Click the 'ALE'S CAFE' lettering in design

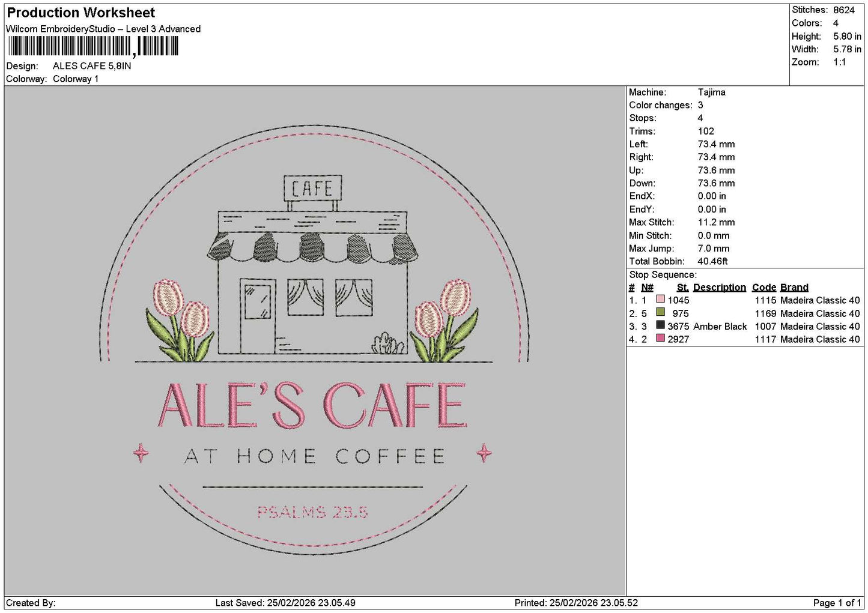point(312,405)
